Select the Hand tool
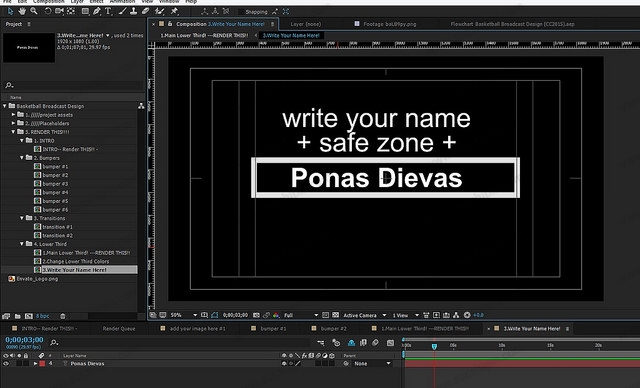This screenshot has width=640, height=388. pos(22,11)
